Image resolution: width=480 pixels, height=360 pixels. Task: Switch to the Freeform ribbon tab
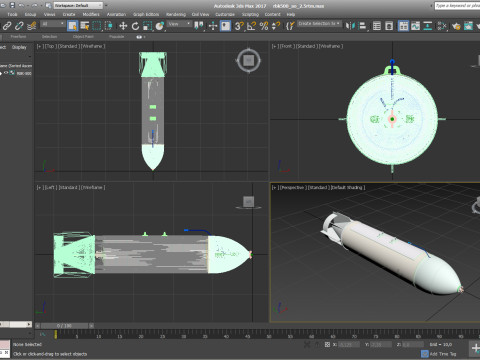click(x=18, y=37)
